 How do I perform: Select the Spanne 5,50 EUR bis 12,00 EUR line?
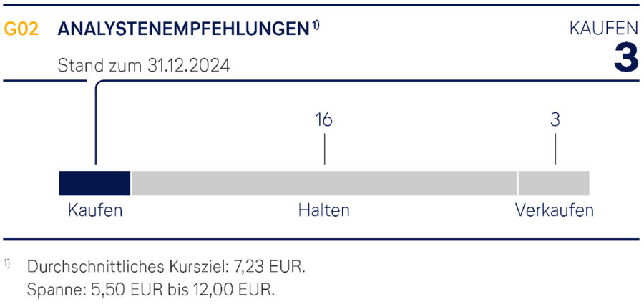click(x=150, y=290)
